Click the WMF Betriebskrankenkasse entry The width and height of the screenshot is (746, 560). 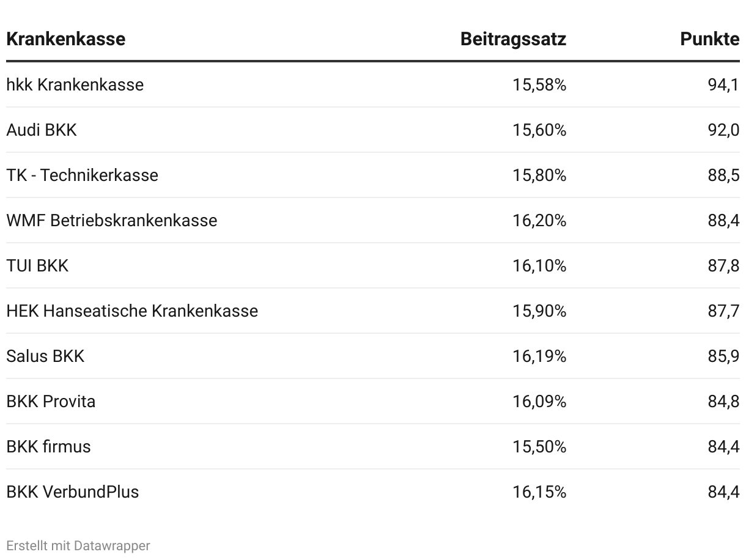point(111,220)
